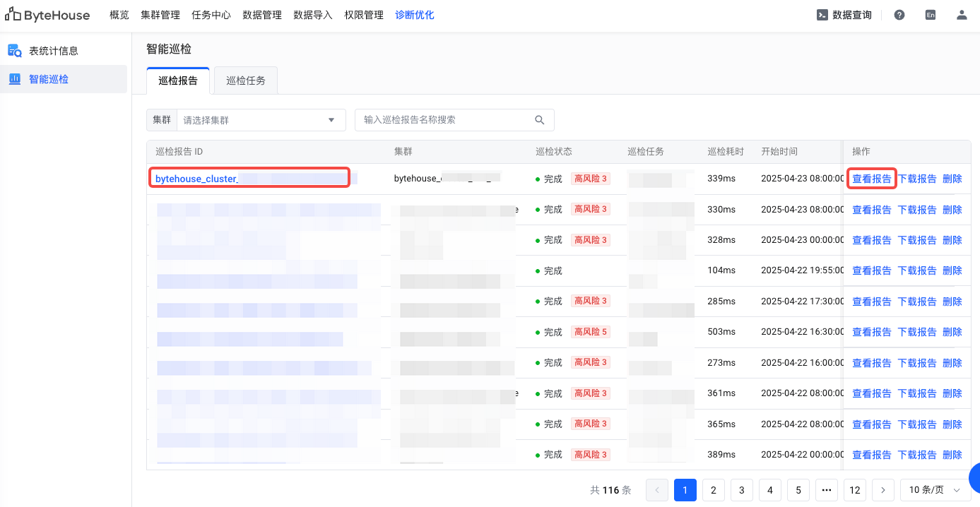Click the 高风险 5 tag
This screenshot has width=980, height=507.
point(591,332)
